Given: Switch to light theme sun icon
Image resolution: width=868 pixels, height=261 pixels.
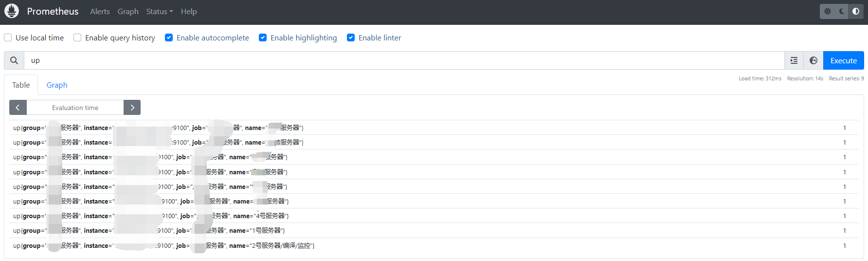Looking at the screenshot, I should [x=828, y=11].
